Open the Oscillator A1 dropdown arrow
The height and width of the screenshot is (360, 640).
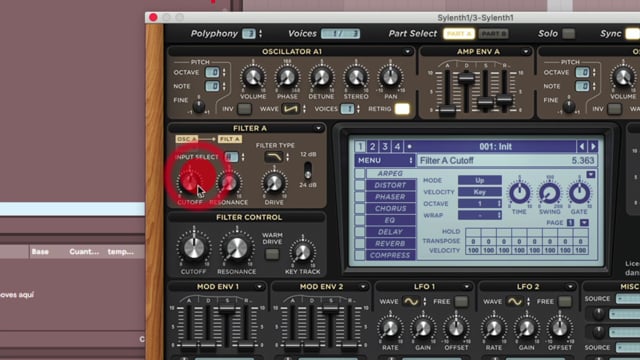coord(407,52)
